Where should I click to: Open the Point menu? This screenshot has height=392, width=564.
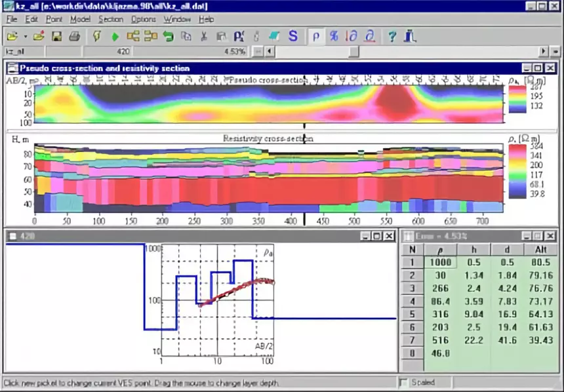click(x=54, y=20)
